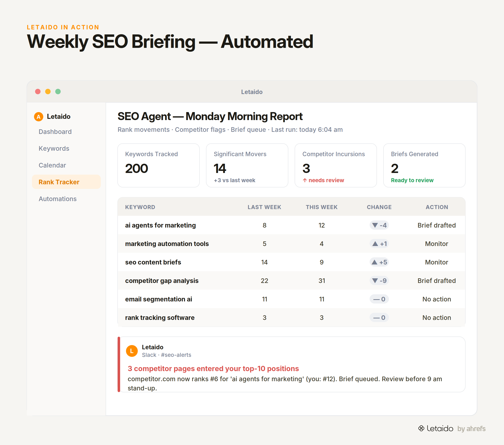Click the zero change badge for email segmentation ai

pos(379,299)
